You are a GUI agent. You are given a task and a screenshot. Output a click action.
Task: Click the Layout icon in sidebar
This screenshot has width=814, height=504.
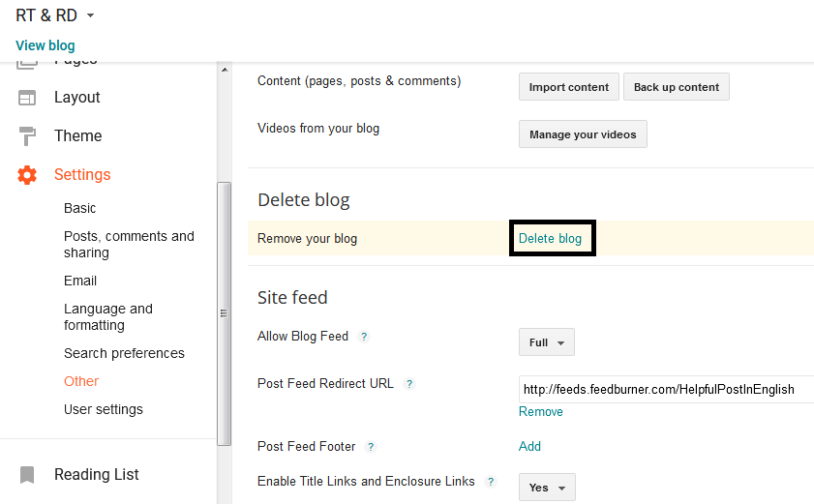tap(27, 98)
